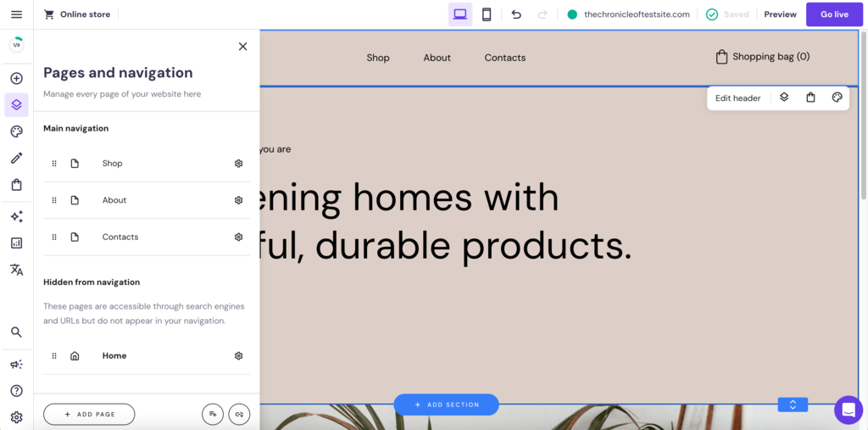Open the hamburger main menu

[16, 14]
